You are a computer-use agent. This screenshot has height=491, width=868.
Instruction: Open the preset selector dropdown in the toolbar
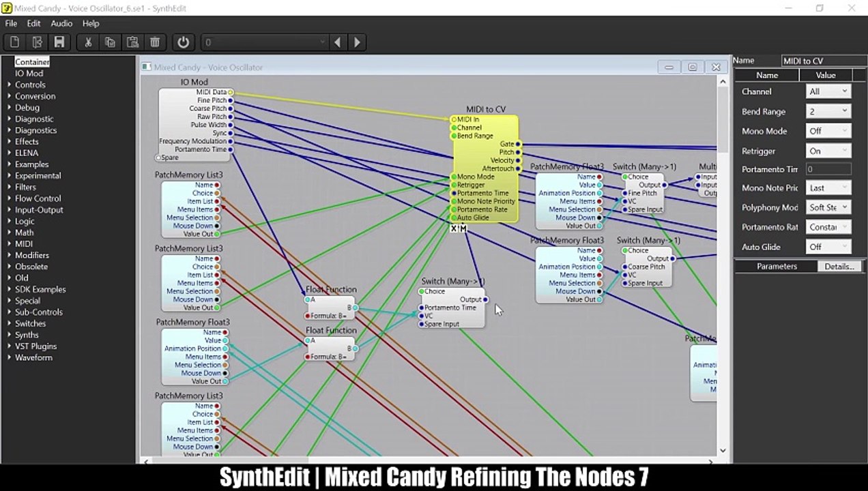point(265,42)
